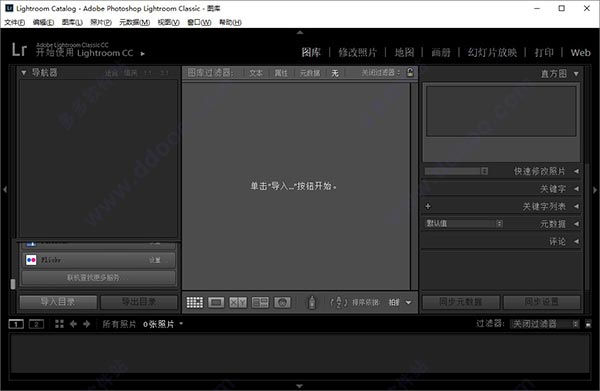Hide the bottom filmstrip panel arrow
This screenshot has width=600, height=391.
[x=300, y=386]
